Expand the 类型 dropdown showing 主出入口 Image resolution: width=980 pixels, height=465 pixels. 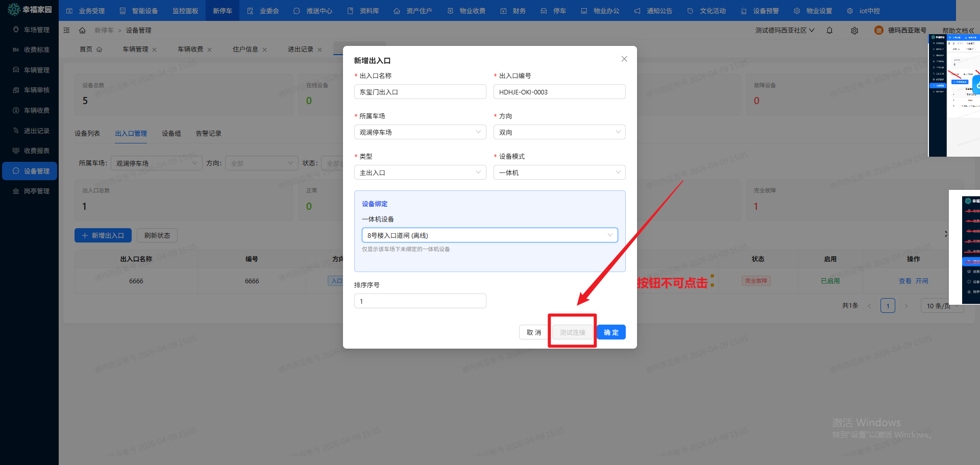point(420,173)
